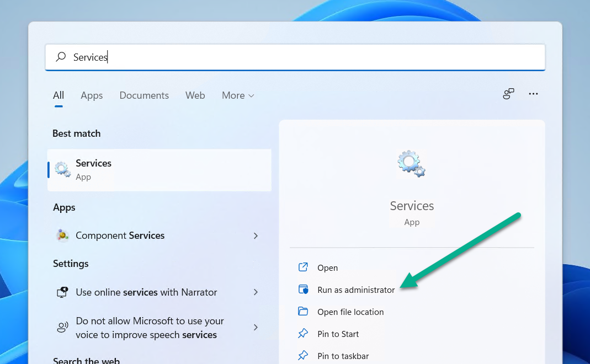590x364 pixels.
Task: Open the feedback/chat icon near the top right
Action: (508, 94)
